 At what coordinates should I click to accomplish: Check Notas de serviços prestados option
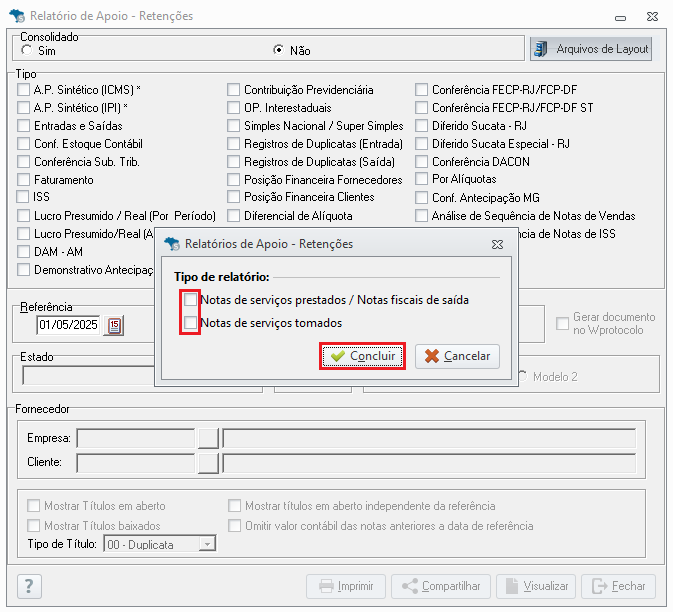pyautogui.click(x=190, y=300)
